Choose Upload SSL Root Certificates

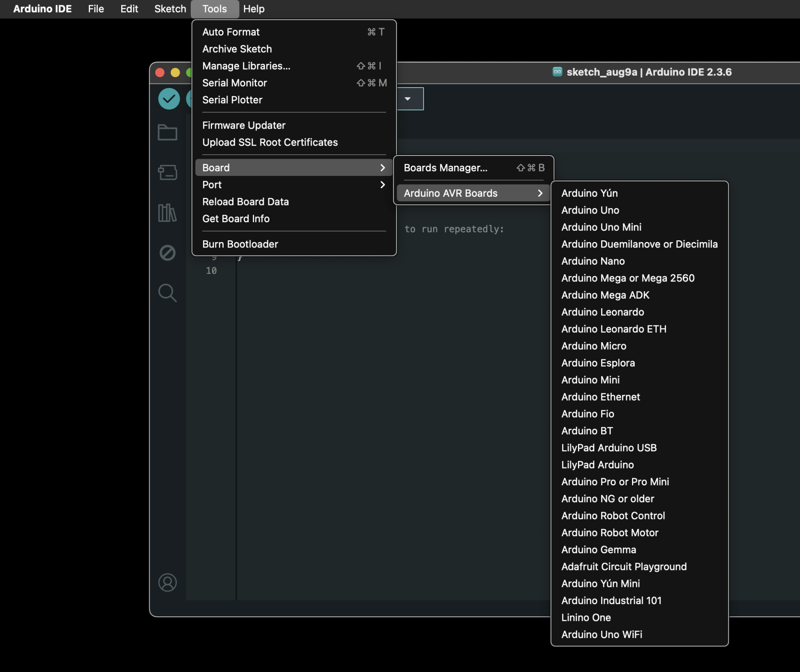click(x=294, y=142)
